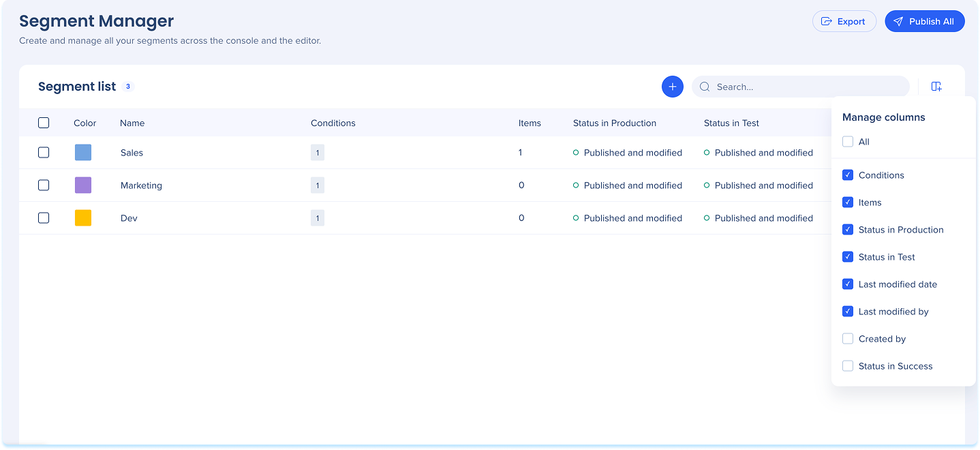Click the Items column header

[530, 123]
